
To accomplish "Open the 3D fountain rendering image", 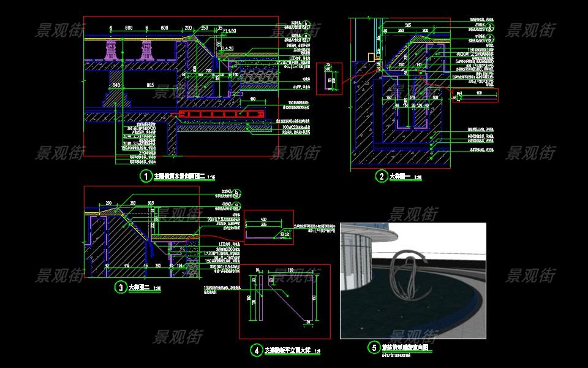I will pos(413,280).
